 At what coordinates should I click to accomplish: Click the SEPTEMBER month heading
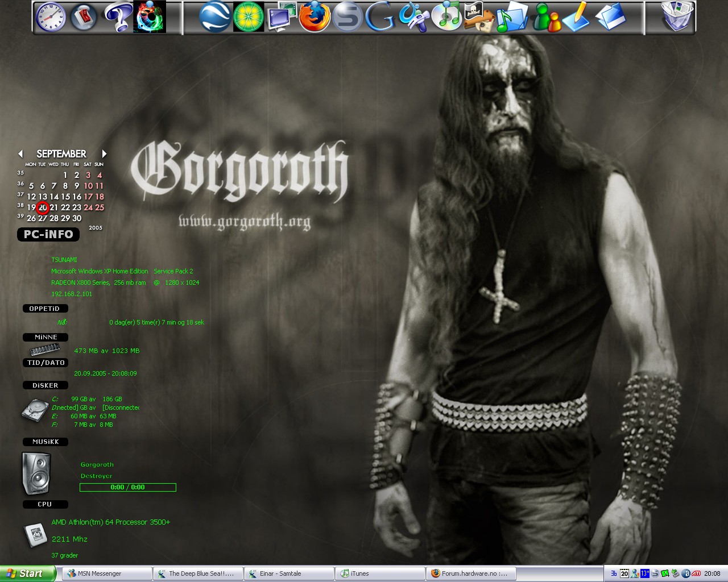click(x=61, y=153)
